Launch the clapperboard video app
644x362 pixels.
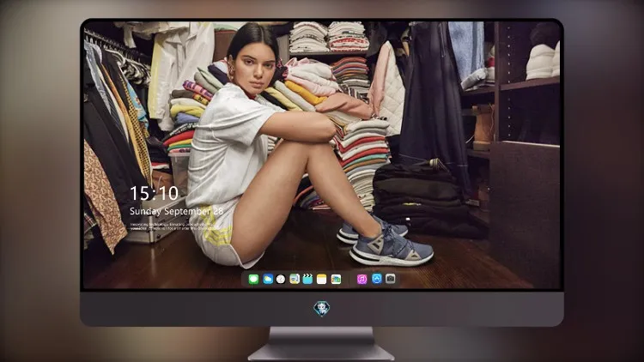(x=307, y=279)
